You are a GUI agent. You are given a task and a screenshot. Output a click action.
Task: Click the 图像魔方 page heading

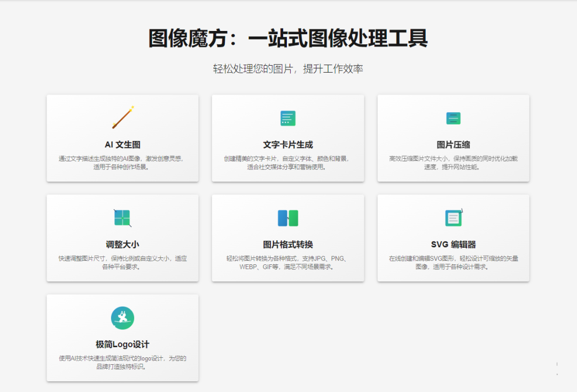pos(288,38)
